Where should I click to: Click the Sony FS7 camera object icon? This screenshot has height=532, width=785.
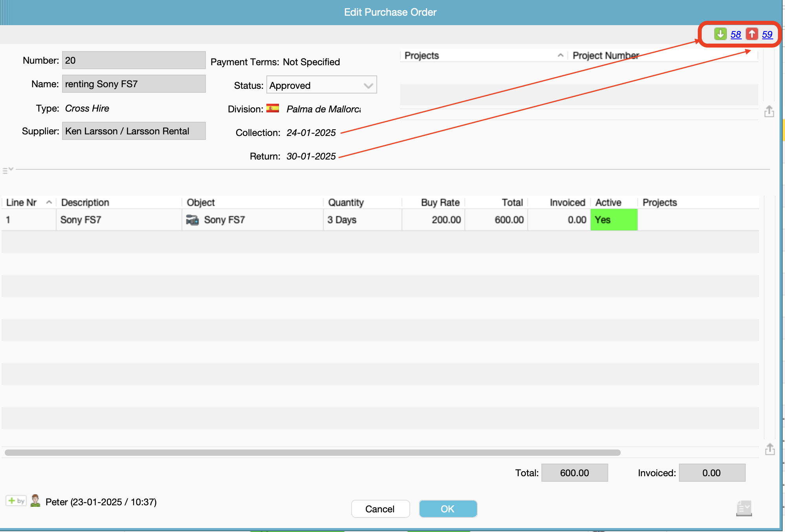pos(192,220)
